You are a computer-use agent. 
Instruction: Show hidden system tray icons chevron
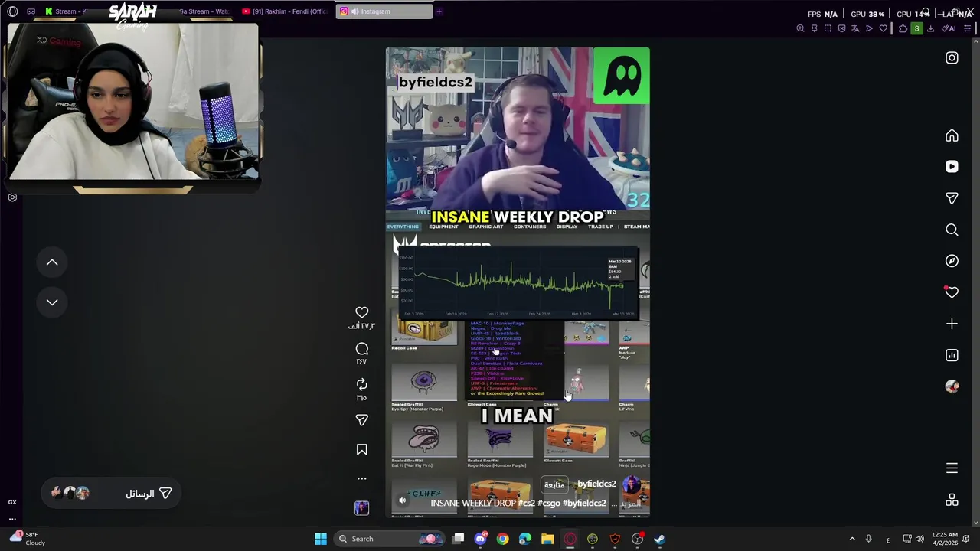(x=852, y=539)
